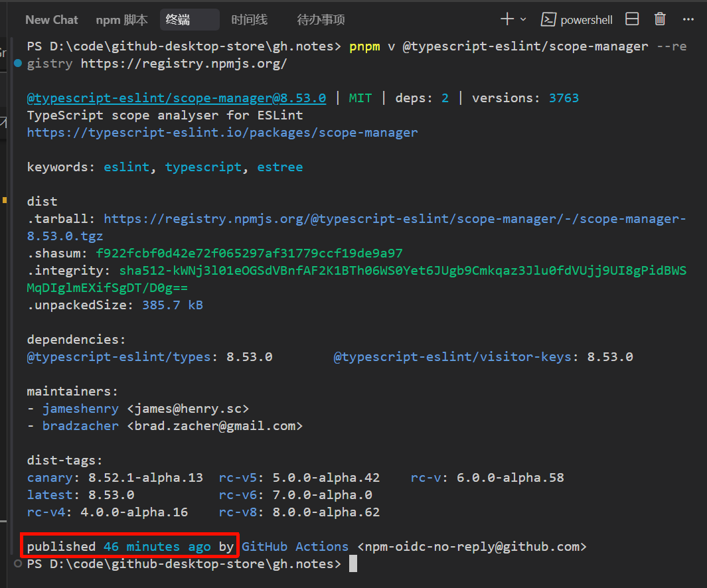
Task: Click underlined scope-manager@8.53.0 package name
Action: coord(176,98)
